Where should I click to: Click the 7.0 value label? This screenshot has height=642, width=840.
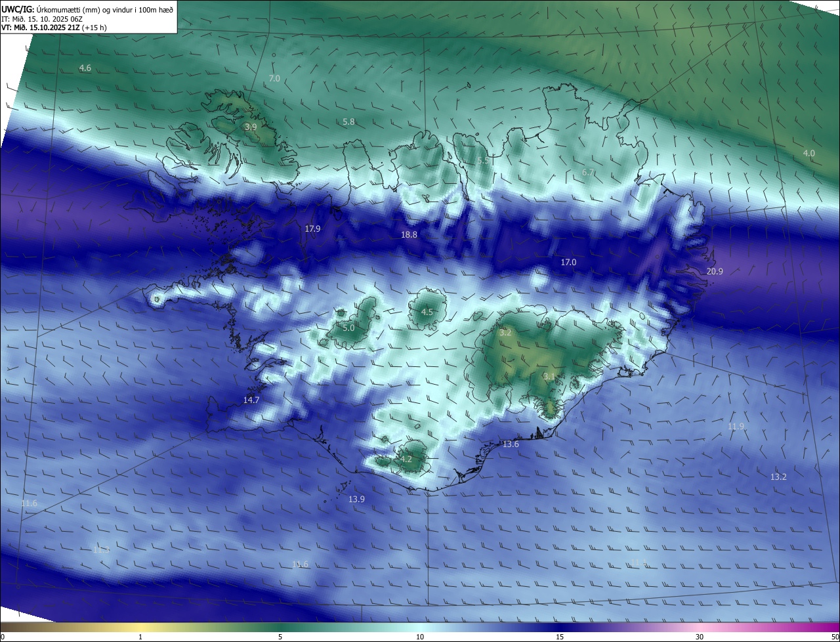coord(274,78)
